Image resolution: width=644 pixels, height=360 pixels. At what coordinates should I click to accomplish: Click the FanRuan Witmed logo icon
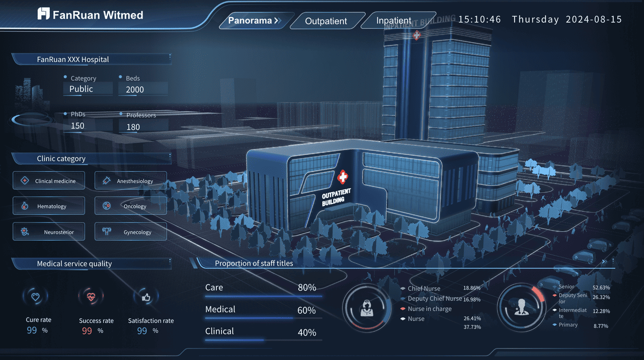[x=44, y=14]
